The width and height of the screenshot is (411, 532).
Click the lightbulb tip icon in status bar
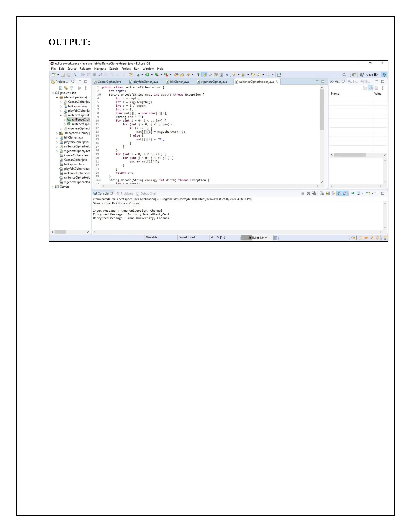tap(385, 238)
